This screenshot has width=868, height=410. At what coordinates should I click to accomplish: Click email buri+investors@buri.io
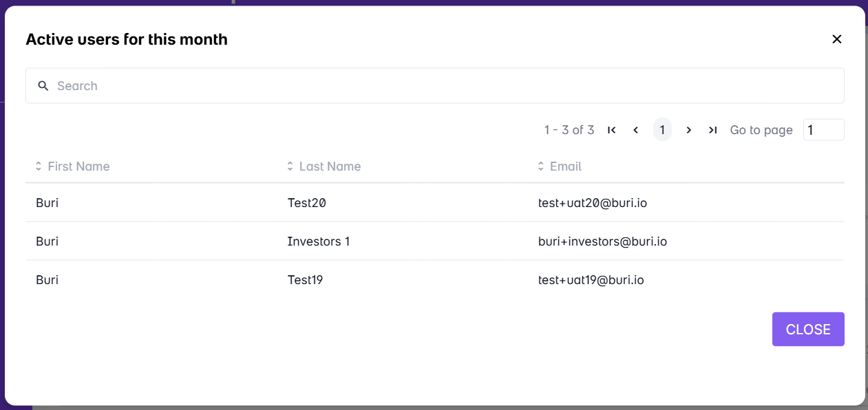(602, 241)
